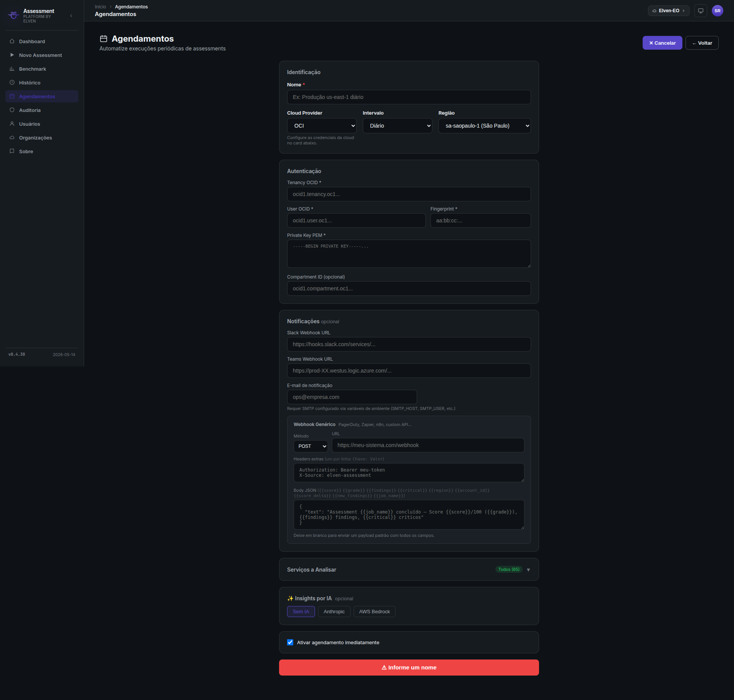Click the Organizações cloud icon
Screen dimensions: 734x700
12,138
